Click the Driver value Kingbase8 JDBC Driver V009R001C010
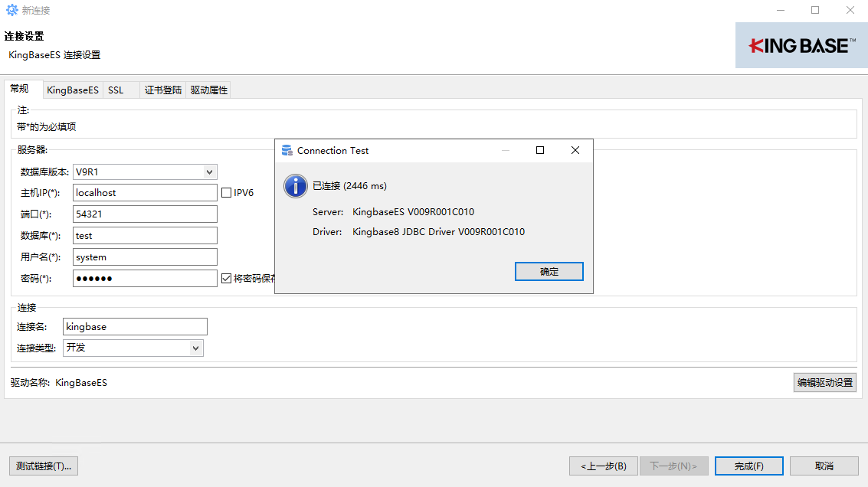Image resolution: width=868 pixels, height=487 pixels. point(439,232)
